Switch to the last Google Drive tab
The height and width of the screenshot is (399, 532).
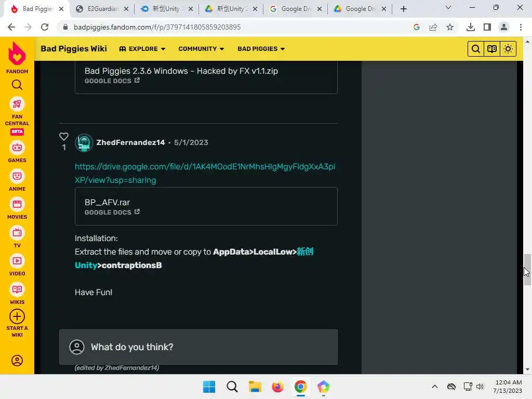(x=360, y=9)
